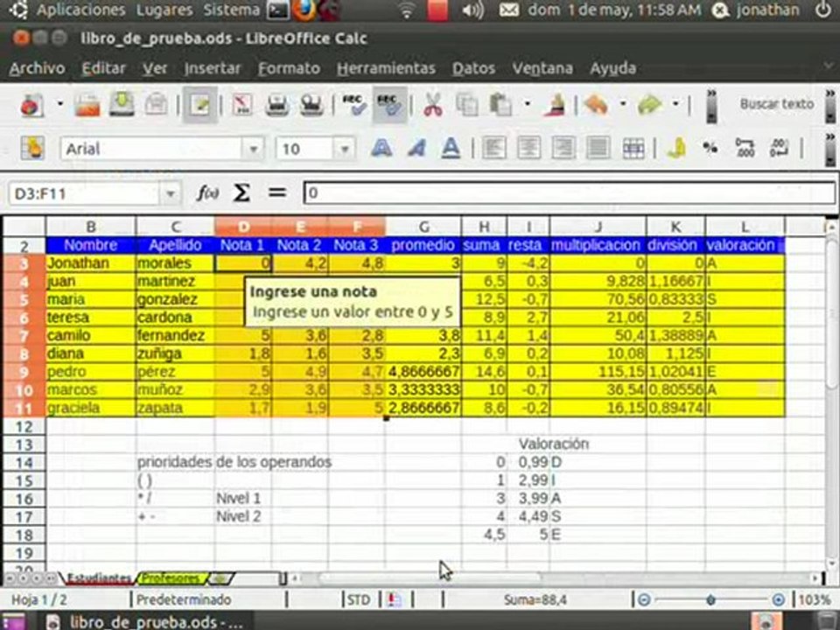Open the Redo history dropdown arrow
The image size is (840, 630).
pyautogui.click(x=675, y=104)
